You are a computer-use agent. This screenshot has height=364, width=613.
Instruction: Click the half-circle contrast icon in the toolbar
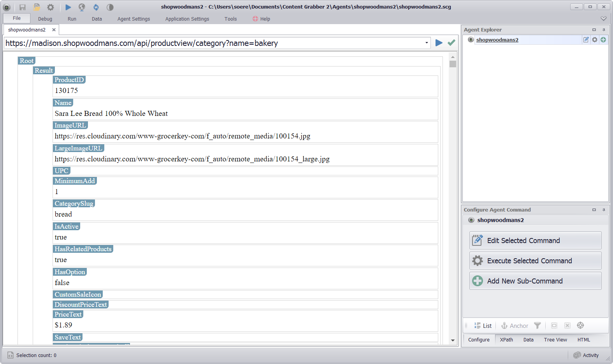[x=110, y=7]
